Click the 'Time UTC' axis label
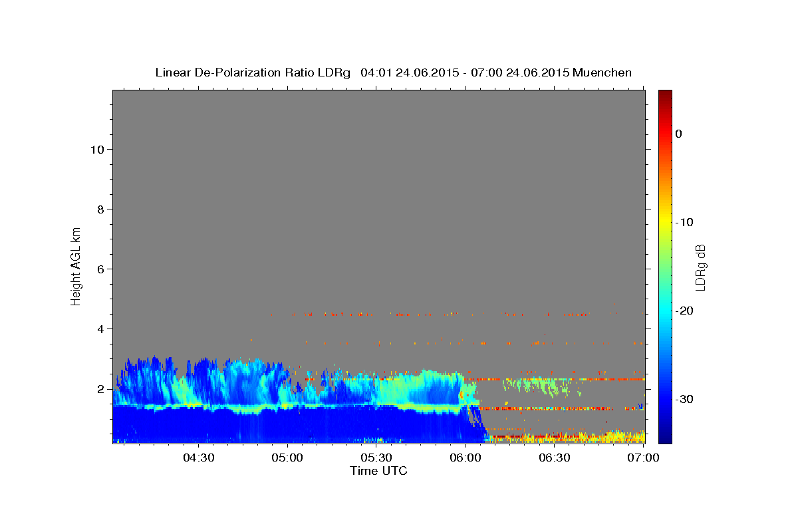Image resolution: width=798 pixels, height=532 pixels. click(378, 471)
